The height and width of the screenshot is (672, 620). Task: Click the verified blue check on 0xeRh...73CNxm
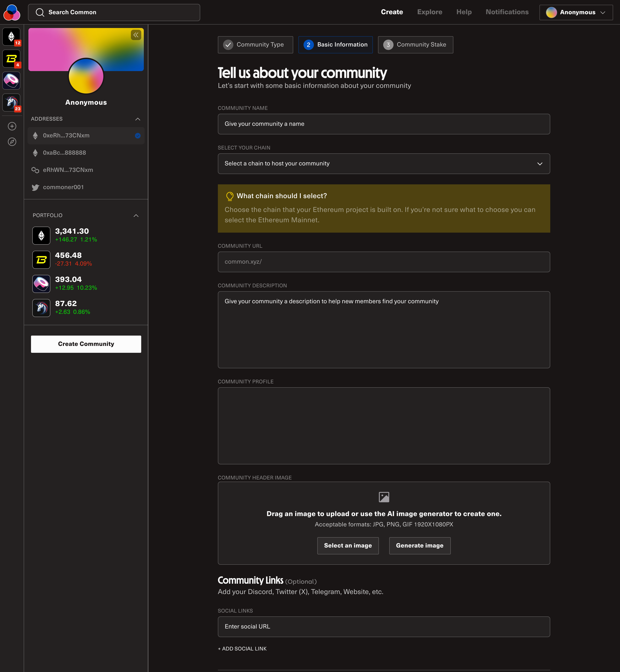[x=138, y=136]
